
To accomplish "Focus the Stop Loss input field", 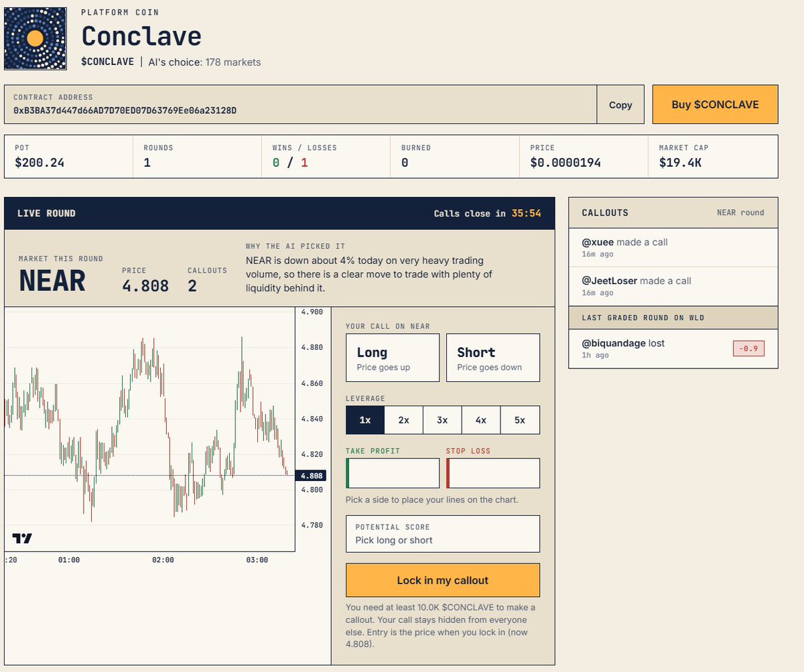I will pos(493,473).
